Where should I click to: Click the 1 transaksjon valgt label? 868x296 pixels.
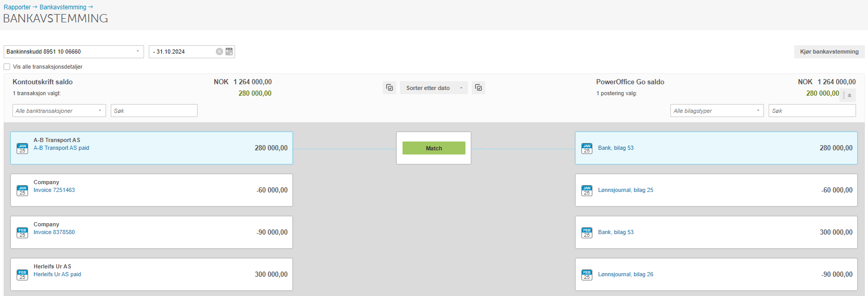tap(36, 94)
